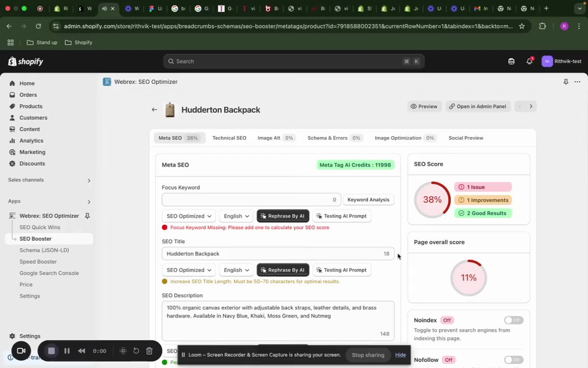Open SEO Title SEO Optimized dropdown

click(x=189, y=270)
